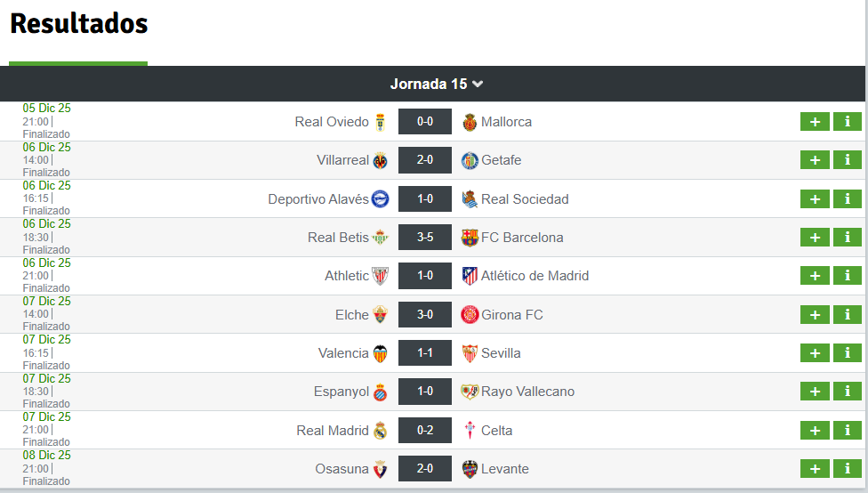Click the Espanyol team name link
The image size is (868, 493).
[x=341, y=392]
